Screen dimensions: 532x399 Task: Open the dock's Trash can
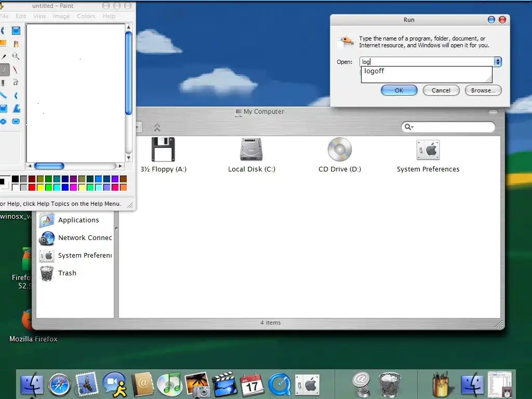click(390, 385)
